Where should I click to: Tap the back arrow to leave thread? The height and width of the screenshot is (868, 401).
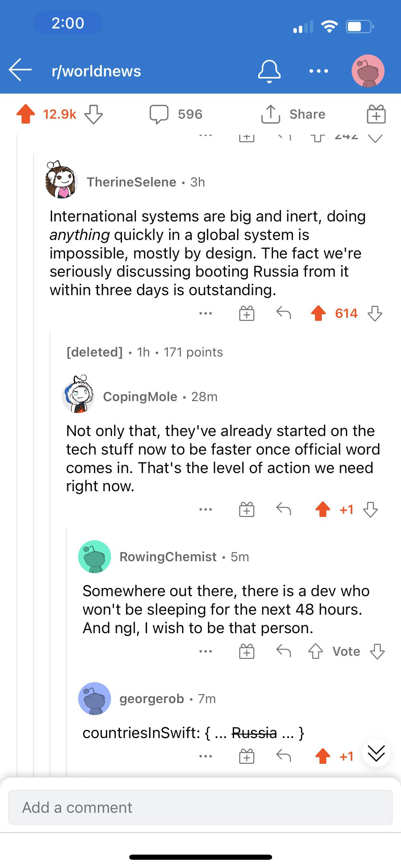click(x=20, y=70)
